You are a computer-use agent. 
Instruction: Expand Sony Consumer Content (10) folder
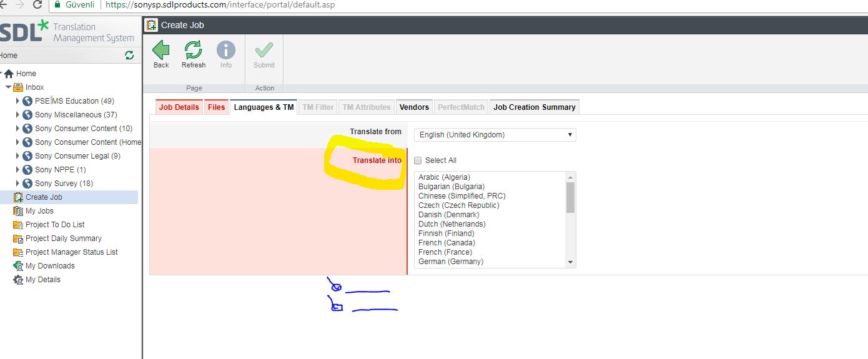[17, 129]
